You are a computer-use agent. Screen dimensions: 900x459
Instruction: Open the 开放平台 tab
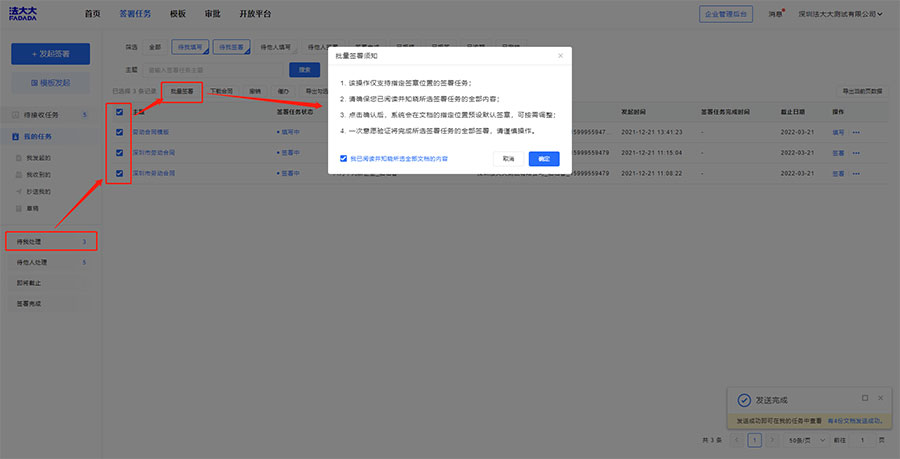tap(255, 14)
